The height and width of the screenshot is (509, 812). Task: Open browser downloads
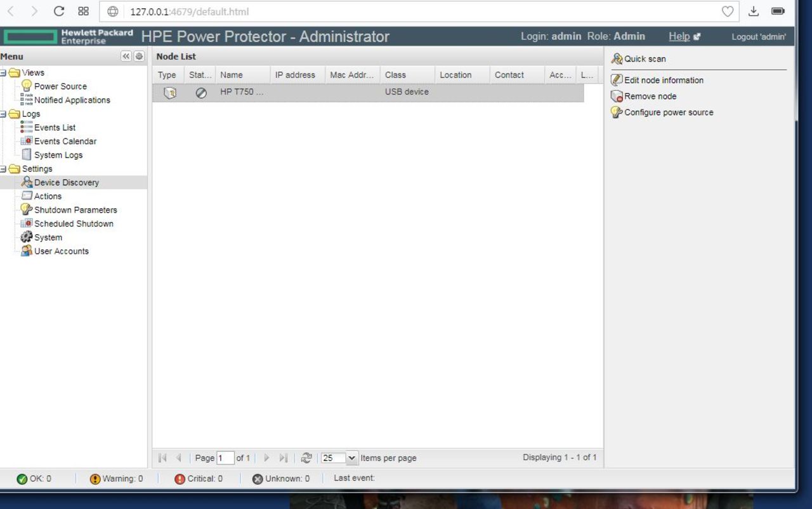coord(754,11)
